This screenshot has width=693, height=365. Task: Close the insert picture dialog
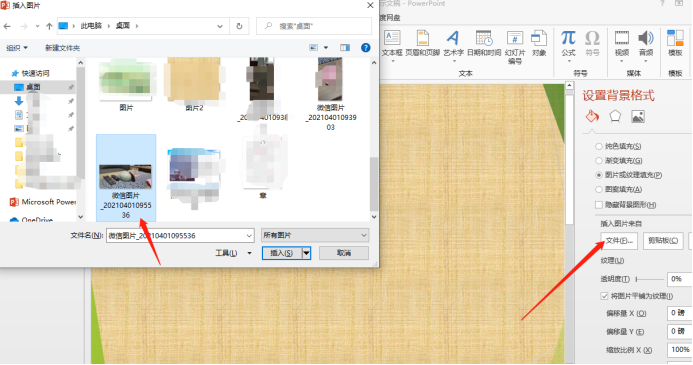pyautogui.click(x=370, y=5)
